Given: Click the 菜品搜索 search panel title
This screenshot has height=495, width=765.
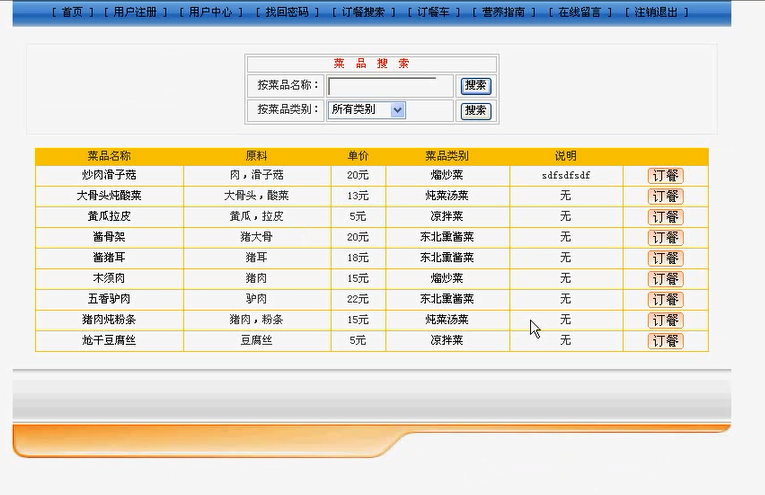Looking at the screenshot, I should click(x=371, y=63).
